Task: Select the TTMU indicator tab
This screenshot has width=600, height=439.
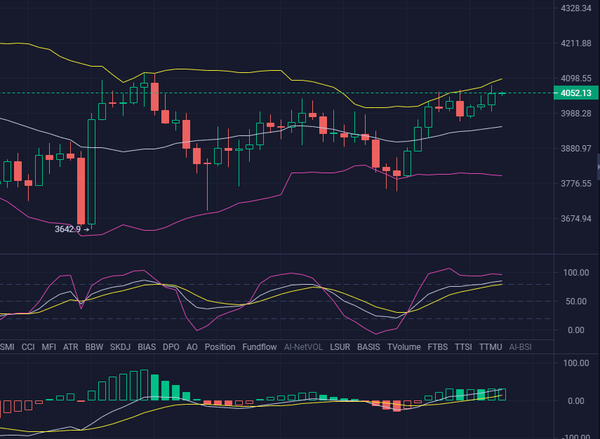Action: [491, 347]
